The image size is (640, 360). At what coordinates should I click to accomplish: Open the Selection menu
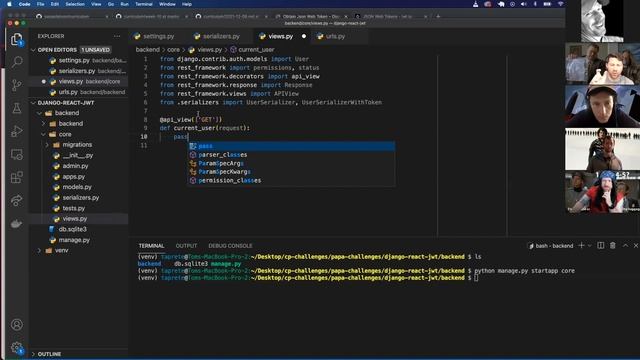pos(75,4)
